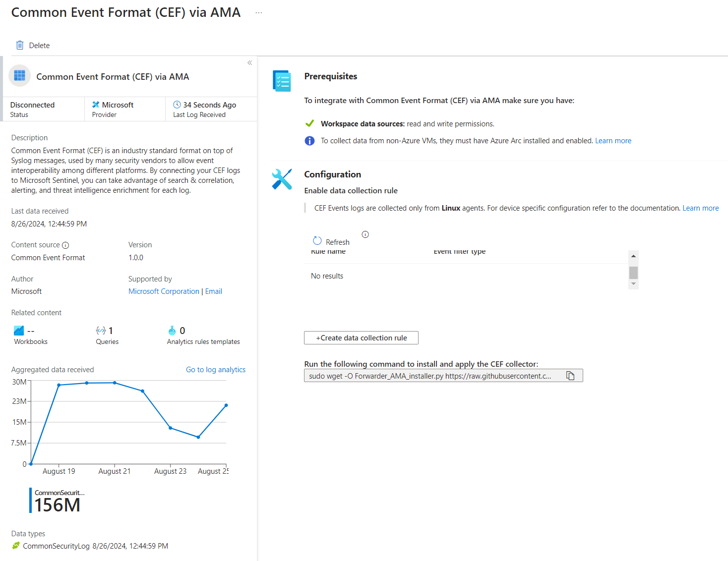Click the Microsoft provider icon
Screen dimensions: 728x561
[96, 105]
